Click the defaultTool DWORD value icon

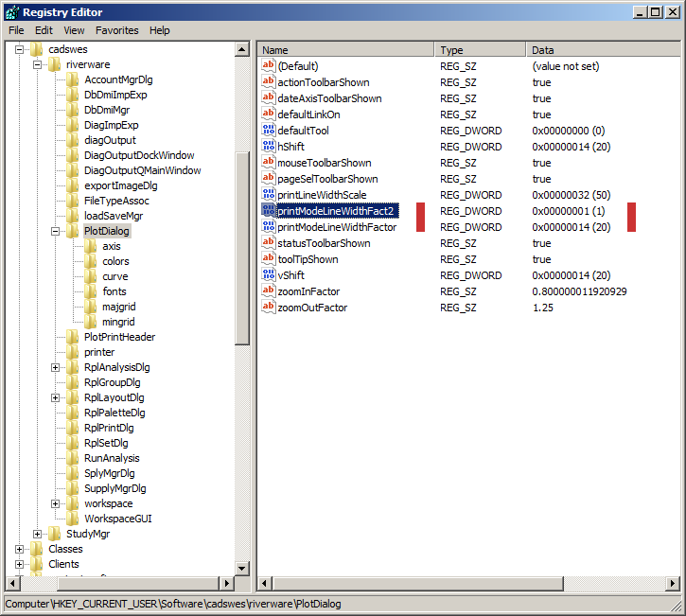coord(268,130)
